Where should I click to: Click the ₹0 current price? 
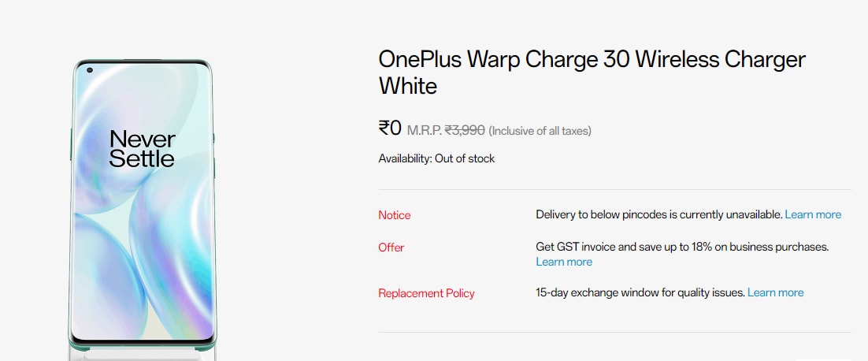click(x=390, y=128)
